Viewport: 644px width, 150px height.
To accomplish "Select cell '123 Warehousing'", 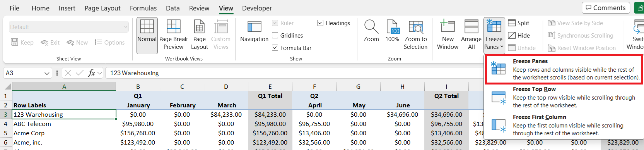I will pyautogui.click(x=64, y=114).
